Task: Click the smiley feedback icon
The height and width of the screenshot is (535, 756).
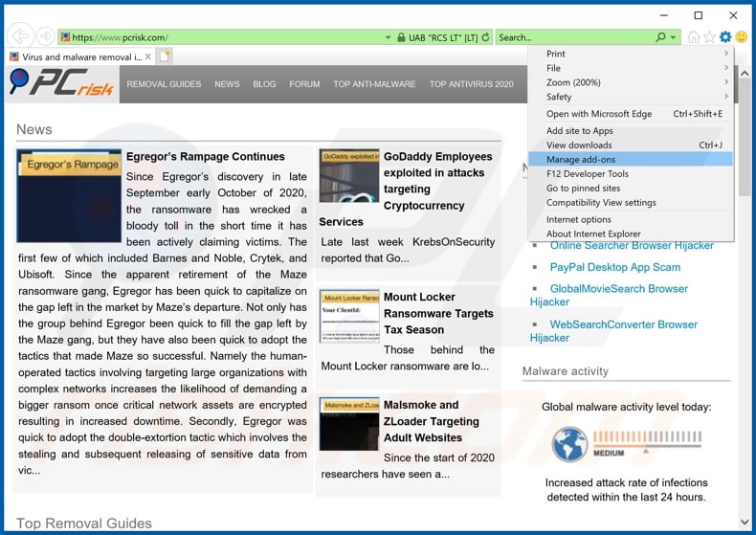Action: coord(742,37)
